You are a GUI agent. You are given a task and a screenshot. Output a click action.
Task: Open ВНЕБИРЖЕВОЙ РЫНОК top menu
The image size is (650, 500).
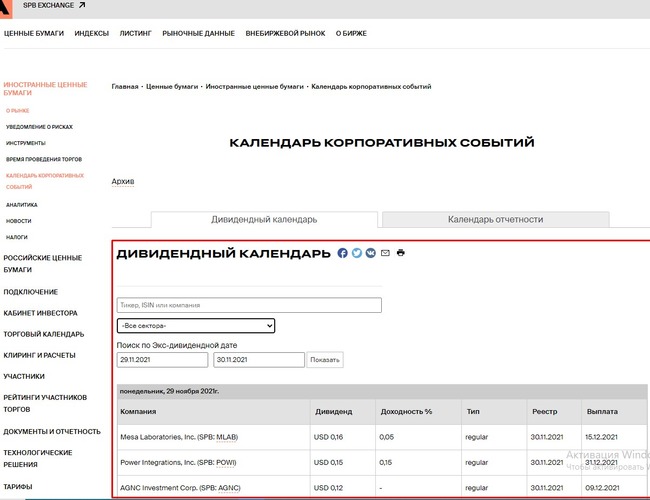pos(285,34)
